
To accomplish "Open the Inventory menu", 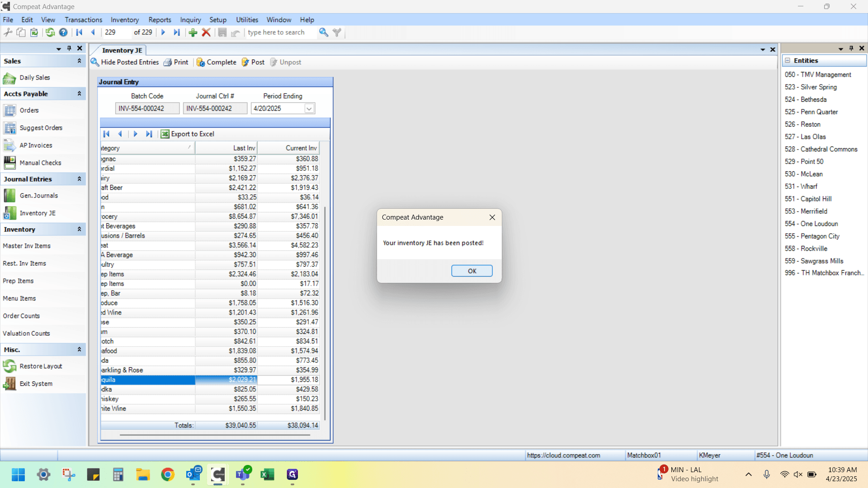I will (125, 20).
